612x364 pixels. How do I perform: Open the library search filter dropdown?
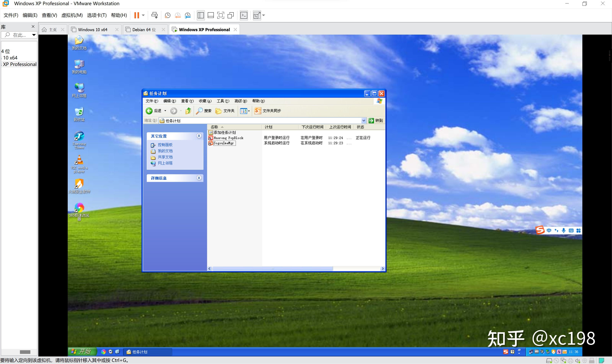(34, 35)
